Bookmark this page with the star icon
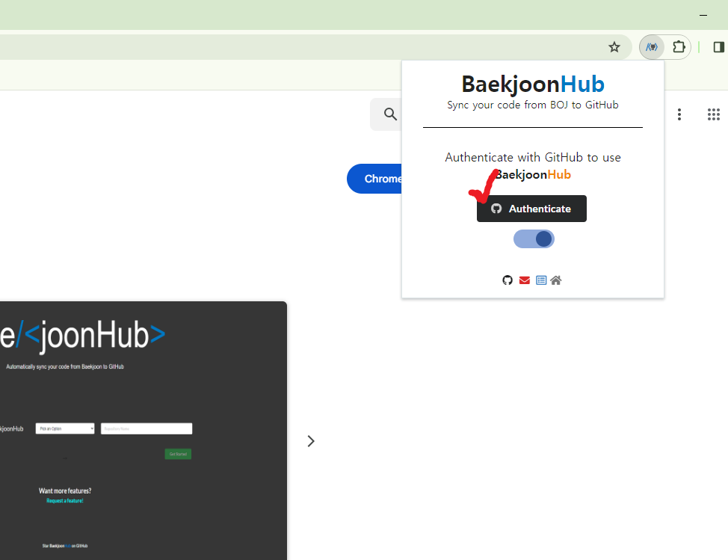This screenshot has width=728, height=560. [x=614, y=47]
